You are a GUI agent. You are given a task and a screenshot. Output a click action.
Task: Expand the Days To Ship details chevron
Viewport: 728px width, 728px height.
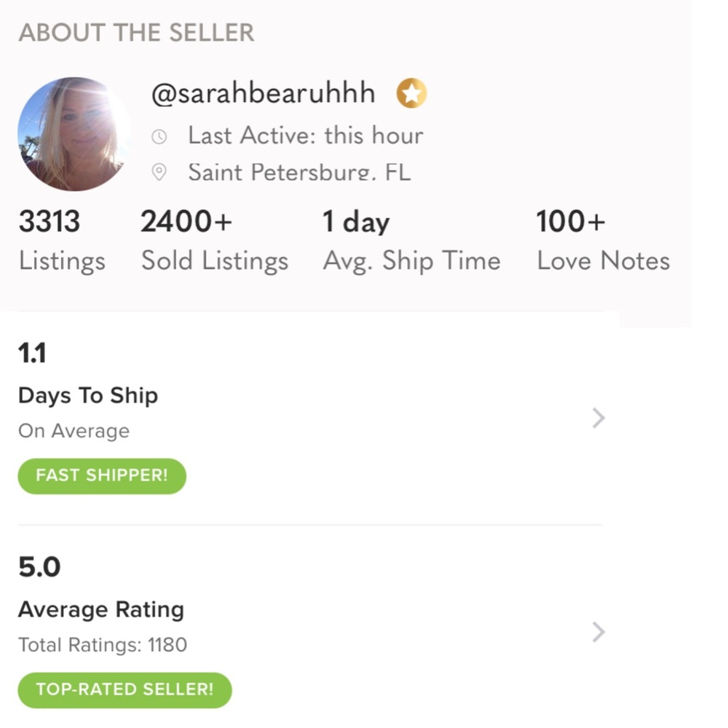(x=598, y=418)
